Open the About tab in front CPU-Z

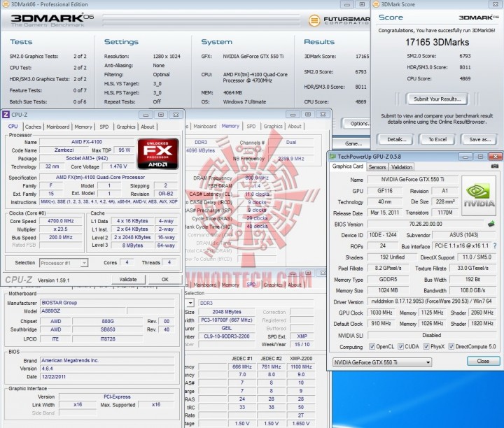click(x=148, y=127)
